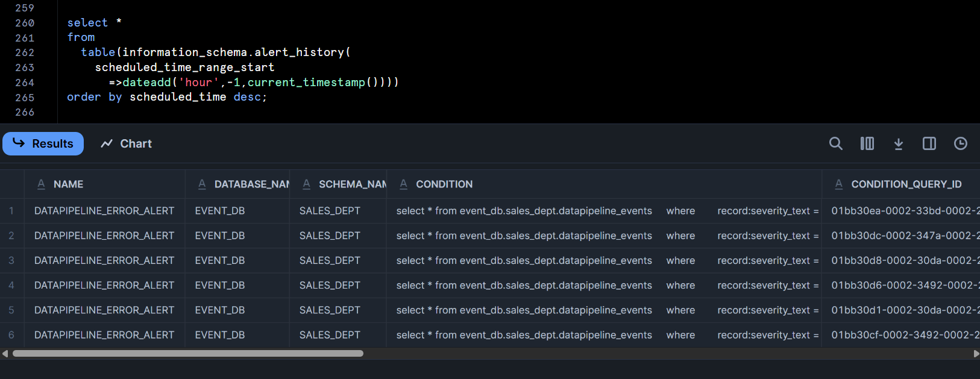Select query ID cell starting 01bb30ea

[x=901, y=211]
